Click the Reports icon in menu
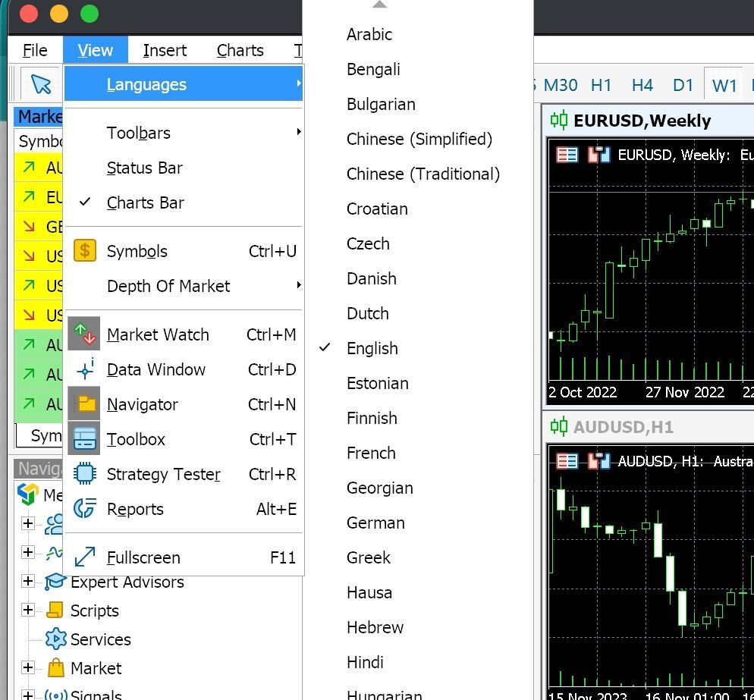The image size is (754, 700). (84, 509)
